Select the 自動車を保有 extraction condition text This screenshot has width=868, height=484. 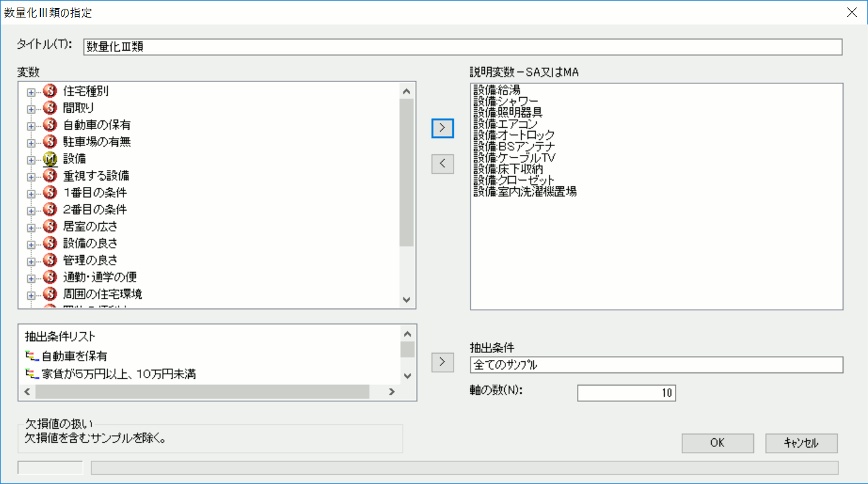click(75, 356)
